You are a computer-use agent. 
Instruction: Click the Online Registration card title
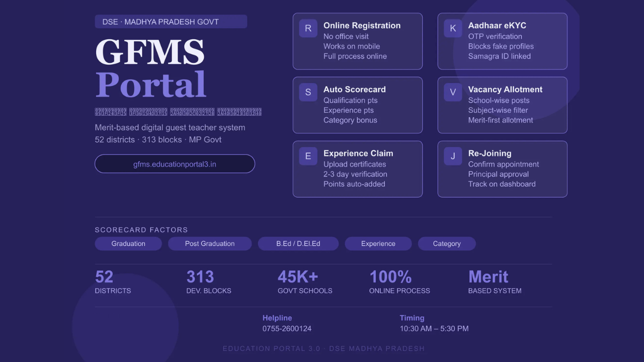[362, 26]
